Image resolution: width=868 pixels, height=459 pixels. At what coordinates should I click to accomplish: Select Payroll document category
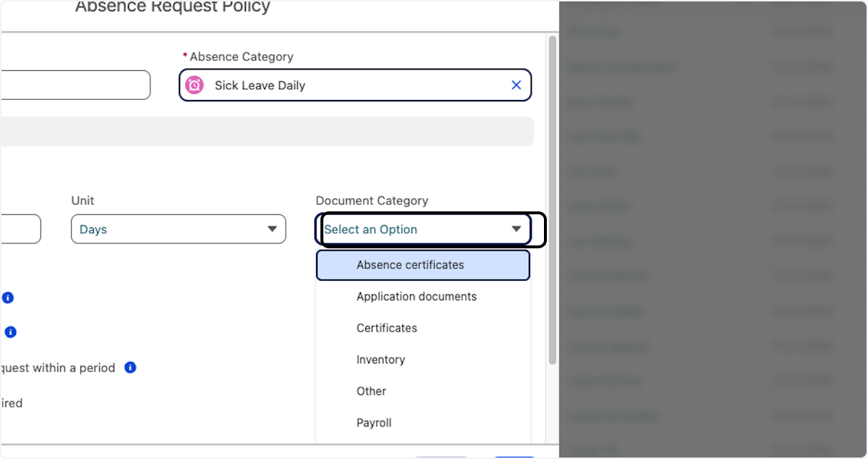(x=374, y=423)
